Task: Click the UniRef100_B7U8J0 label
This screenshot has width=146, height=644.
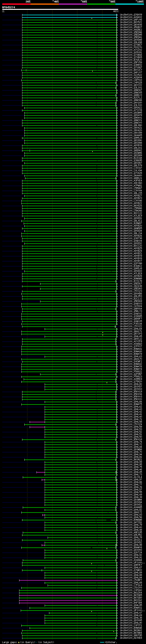Action: point(131,60)
